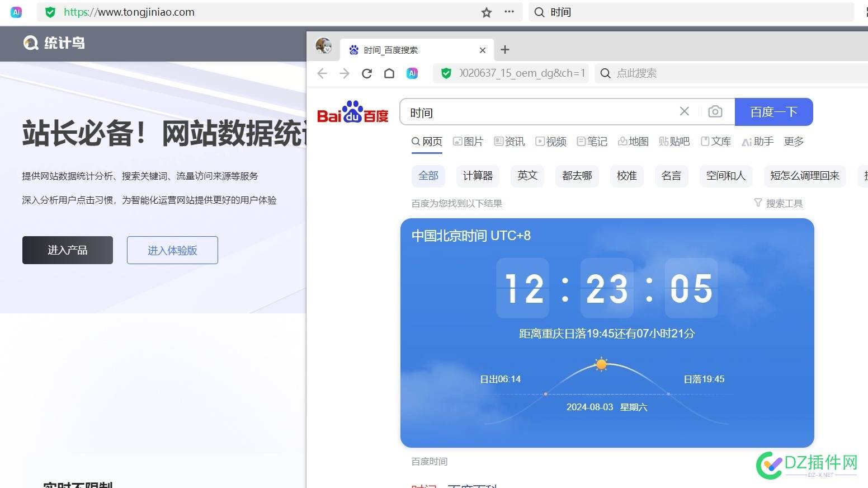The image size is (868, 488).
Task: Click the 百度一下 search button
Action: point(773,112)
